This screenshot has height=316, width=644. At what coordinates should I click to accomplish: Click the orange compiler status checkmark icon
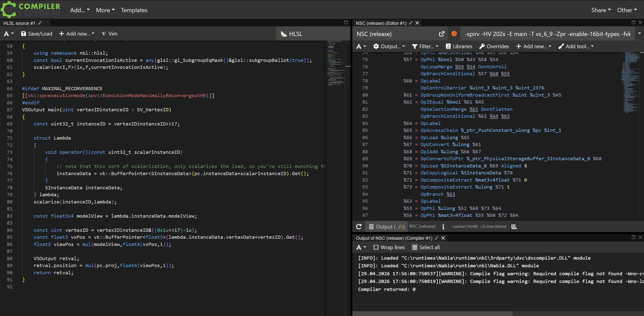tap(454, 34)
